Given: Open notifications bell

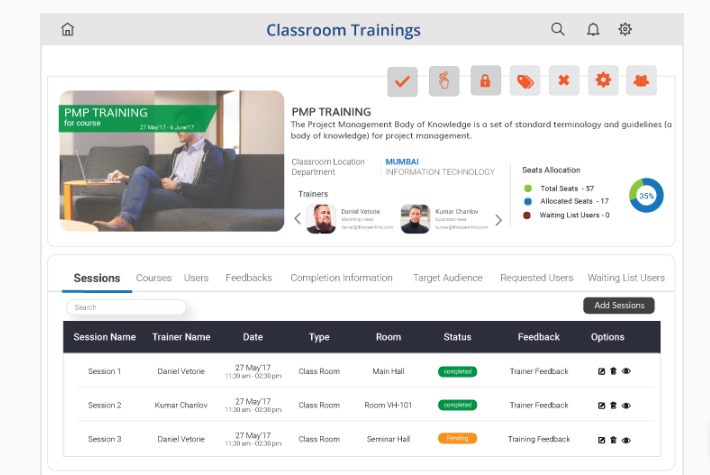Looking at the screenshot, I should pyautogui.click(x=593, y=29).
